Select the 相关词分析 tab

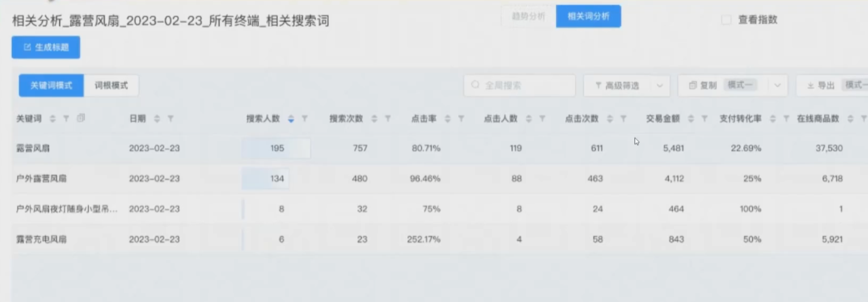pos(588,17)
